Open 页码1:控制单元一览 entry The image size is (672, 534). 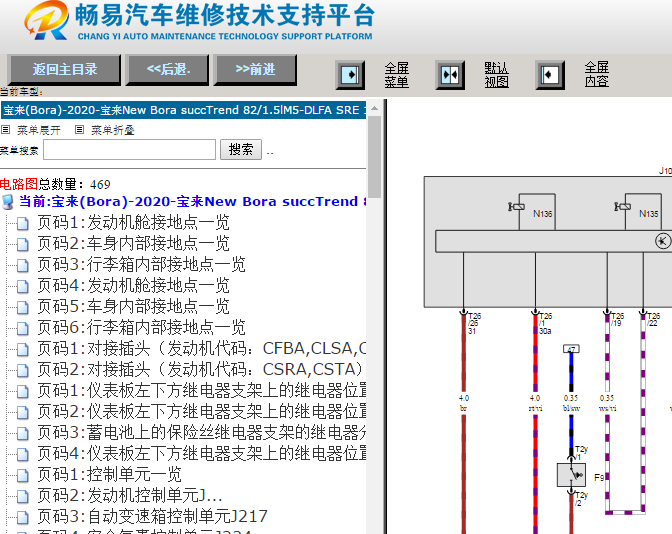(x=109, y=475)
